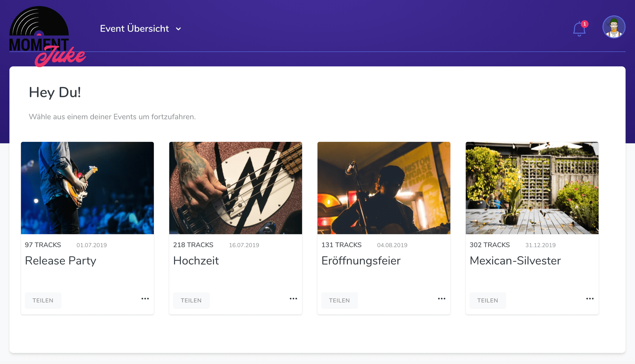Screen dimensions: 635x364
Task: Open more options for Release Party
Action: (145, 299)
